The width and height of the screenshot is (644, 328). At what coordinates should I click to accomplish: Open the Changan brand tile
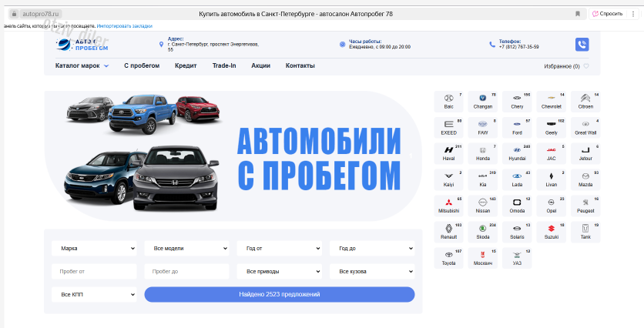tap(482, 102)
